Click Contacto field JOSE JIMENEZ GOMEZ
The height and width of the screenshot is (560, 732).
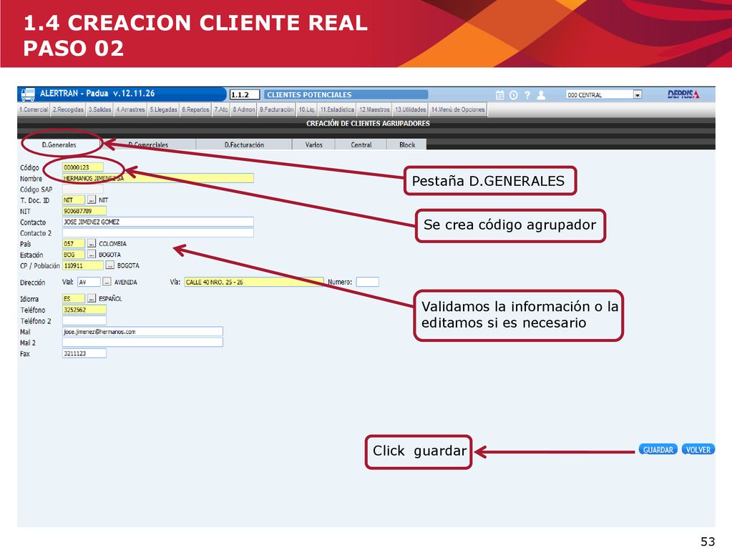click(x=158, y=222)
